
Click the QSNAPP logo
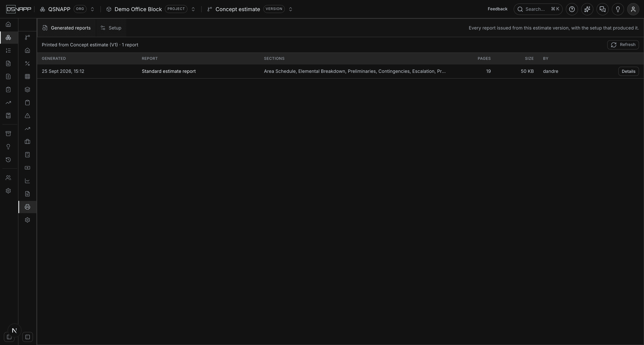coord(19,9)
